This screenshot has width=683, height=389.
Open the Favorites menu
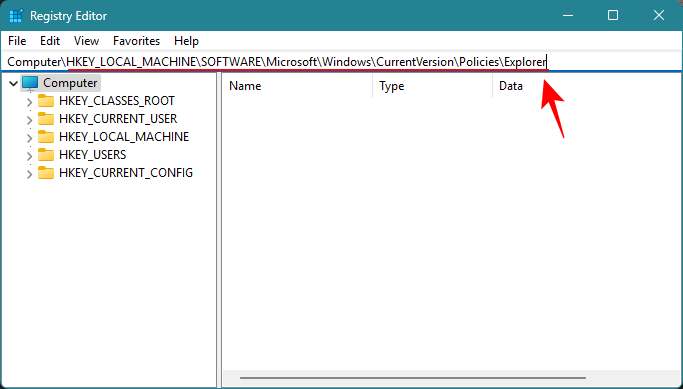136,41
